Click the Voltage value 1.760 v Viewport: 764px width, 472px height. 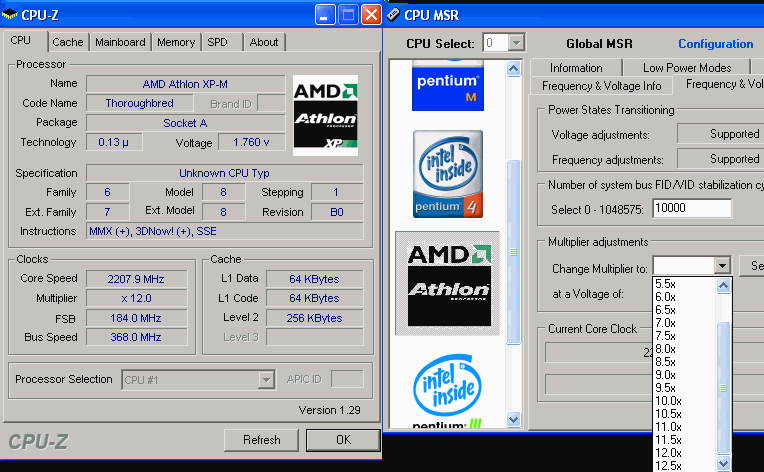point(251,142)
